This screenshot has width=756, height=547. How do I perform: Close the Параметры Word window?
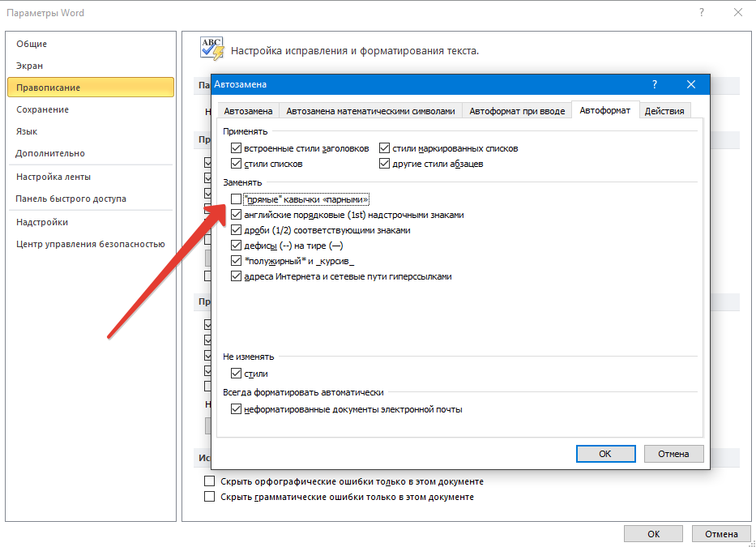(x=738, y=12)
